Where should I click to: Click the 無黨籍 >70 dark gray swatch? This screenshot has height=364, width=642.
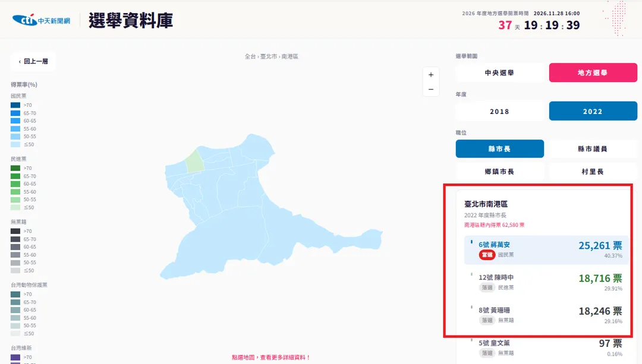click(x=15, y=231)
